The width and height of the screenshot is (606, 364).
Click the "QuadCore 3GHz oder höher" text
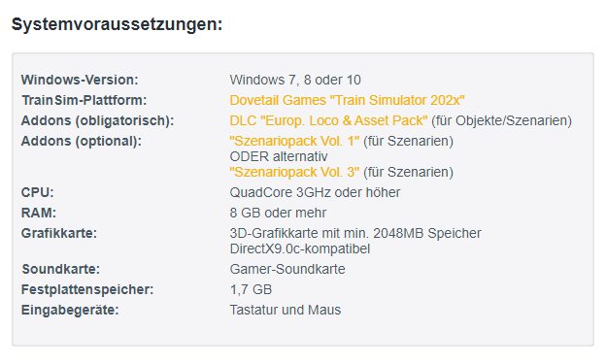(x=315, y=192)
